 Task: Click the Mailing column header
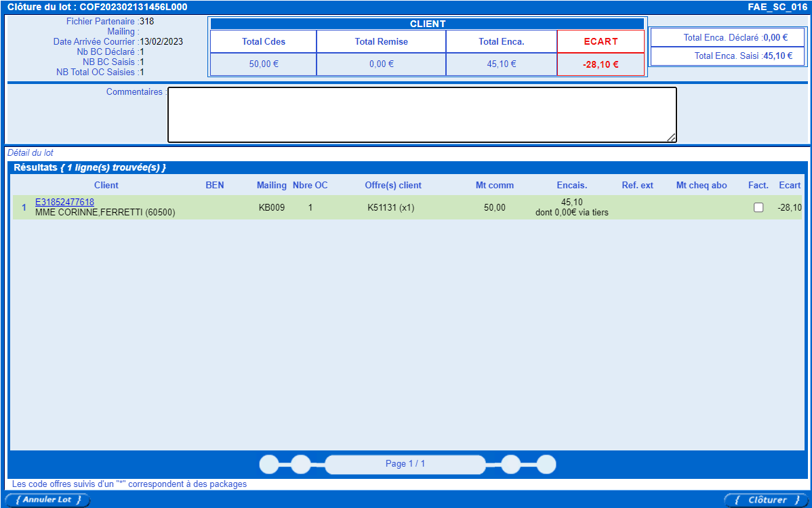(x=271, y=185)
